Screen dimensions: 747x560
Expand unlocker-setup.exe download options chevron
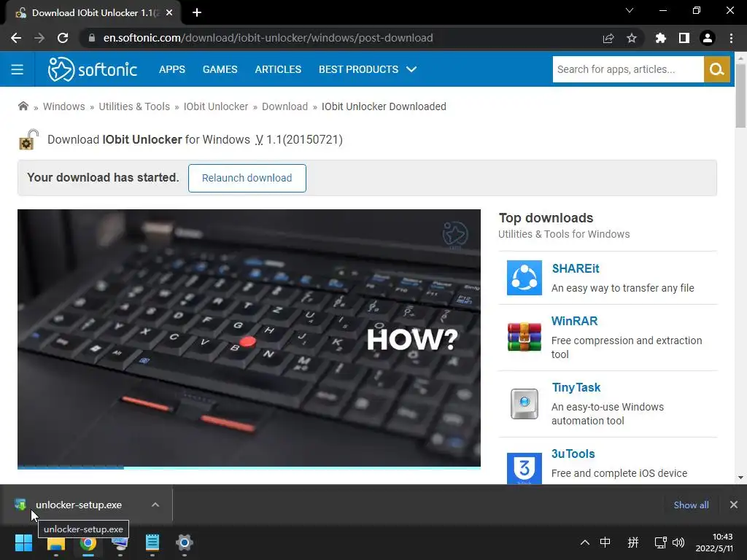pyautogui.click(x=155, y=505)
